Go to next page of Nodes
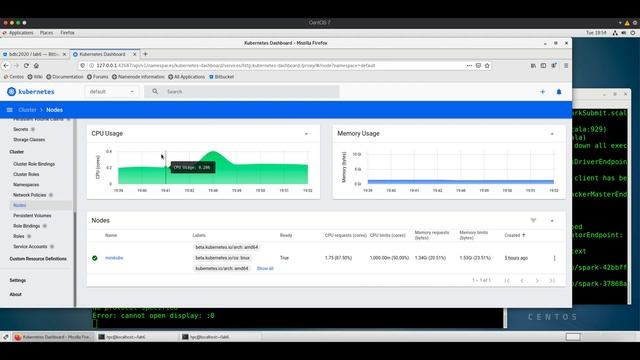The height and width of the screenshot is (360, 640). [x=537, y=280]
